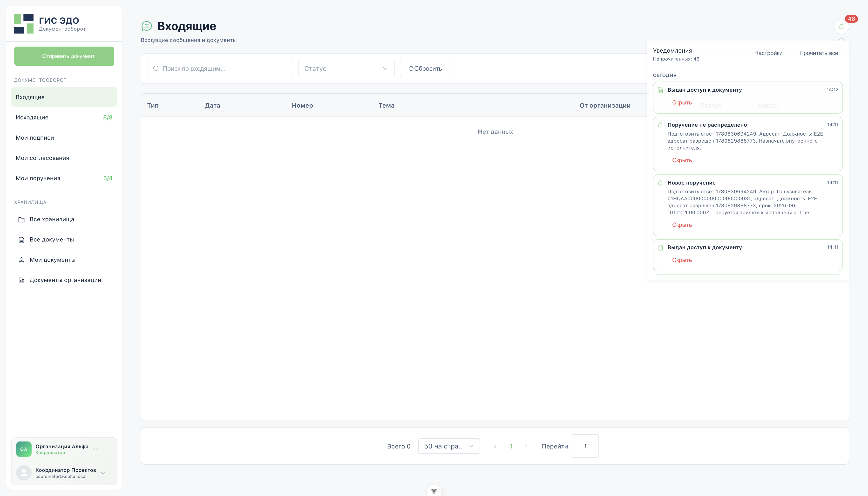The height and width of the screenshot is (496, 868).
Task: Hide the 14:12 Выдан доступ notification
Action: tap(682, 103)
